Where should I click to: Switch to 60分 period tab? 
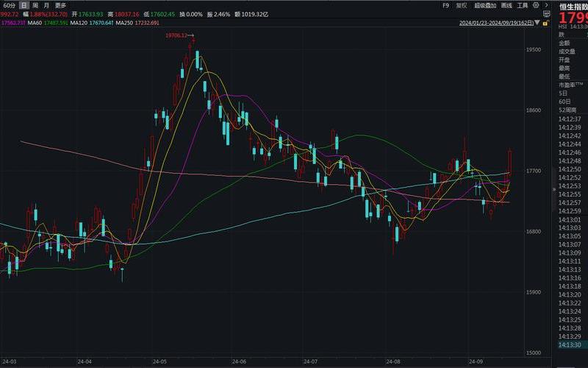(x=9, y=5)
